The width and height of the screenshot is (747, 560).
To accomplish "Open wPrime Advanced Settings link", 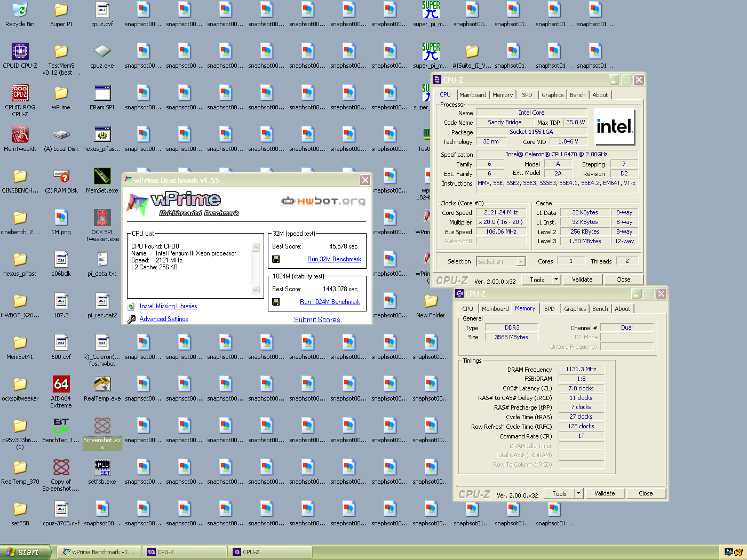I will pyautogui.click(x=164, y=319).
